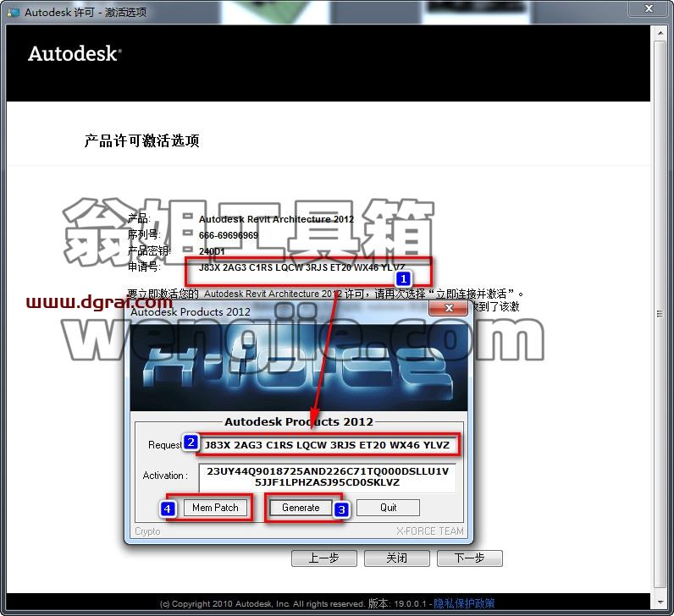
Task: Open the 隐私保护政策 privacy policy link
Action: point(464,603)
